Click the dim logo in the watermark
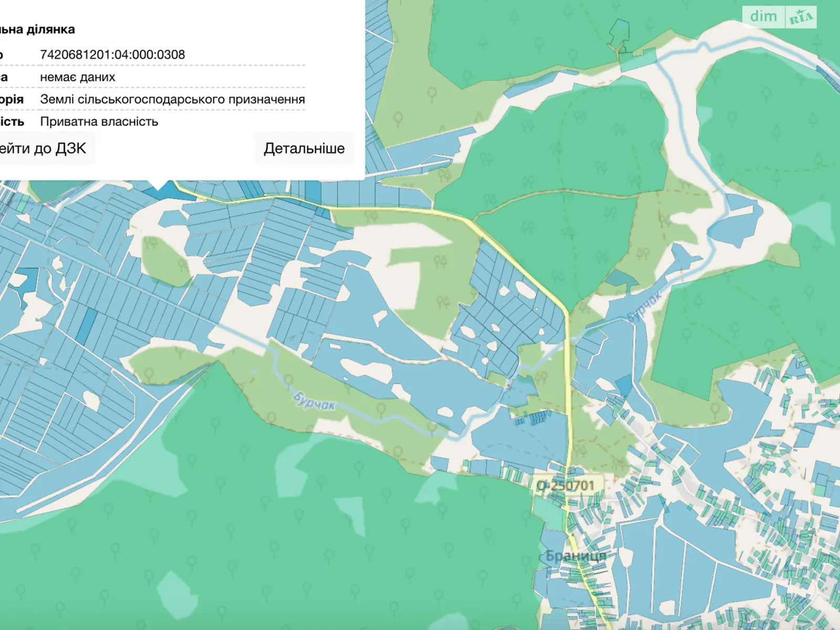 [763, 16]
